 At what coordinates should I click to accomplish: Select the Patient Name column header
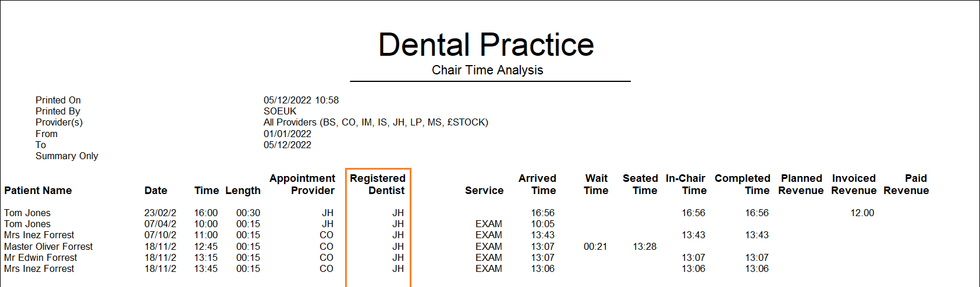coord(38,191)
